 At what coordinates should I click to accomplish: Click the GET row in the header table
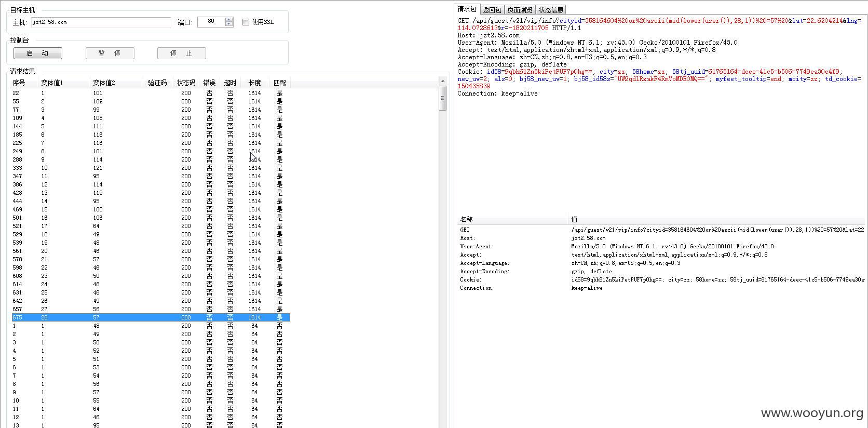pos(662,230)
